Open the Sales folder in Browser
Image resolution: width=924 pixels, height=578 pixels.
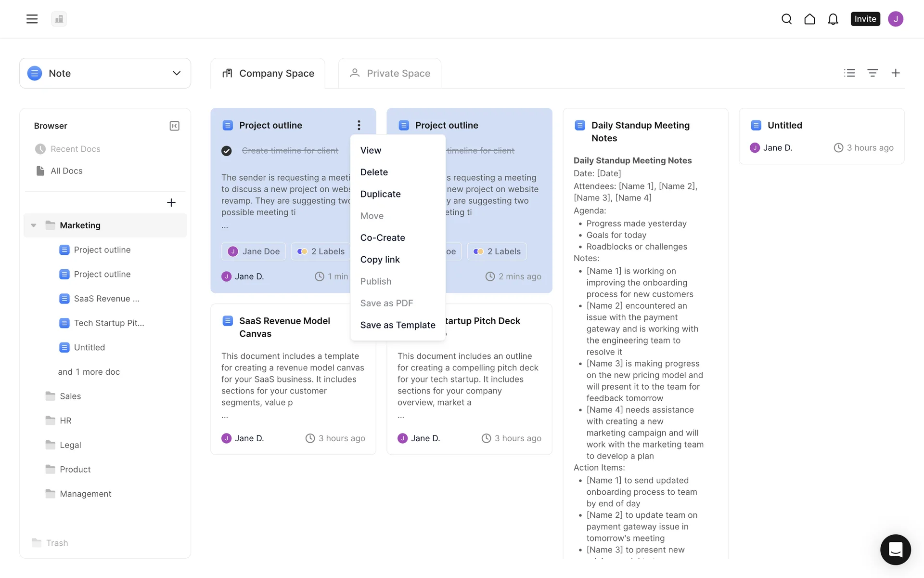pos(70,396)
